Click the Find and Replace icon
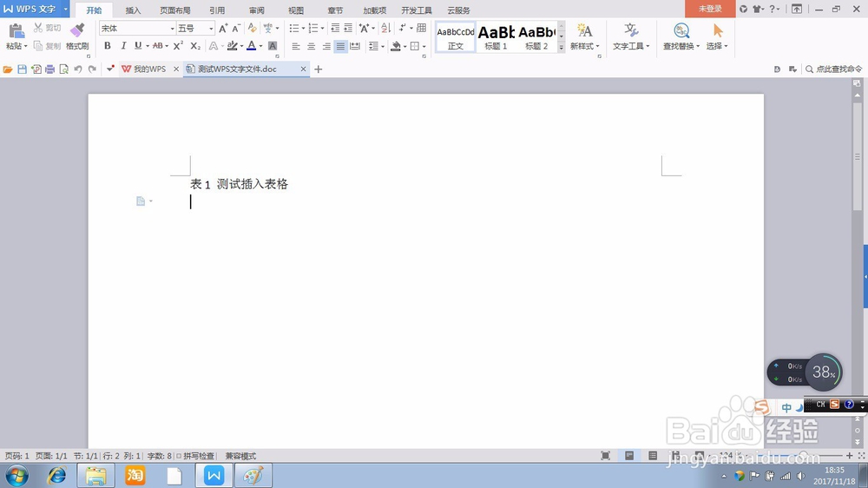Viewport: 868px width, 488px height. pos(681,30)
